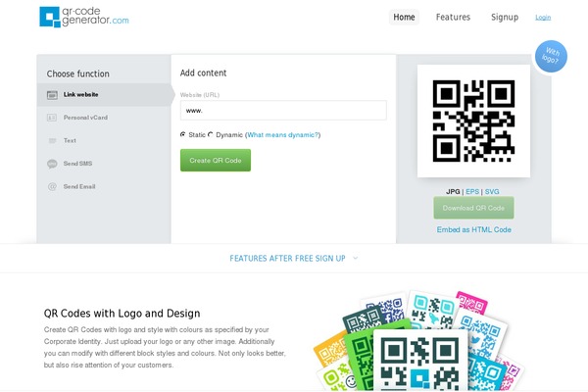The height and width of the screenshot is (392, 588).
Task: Choose the JPG format option
Action: pos(453,192)
